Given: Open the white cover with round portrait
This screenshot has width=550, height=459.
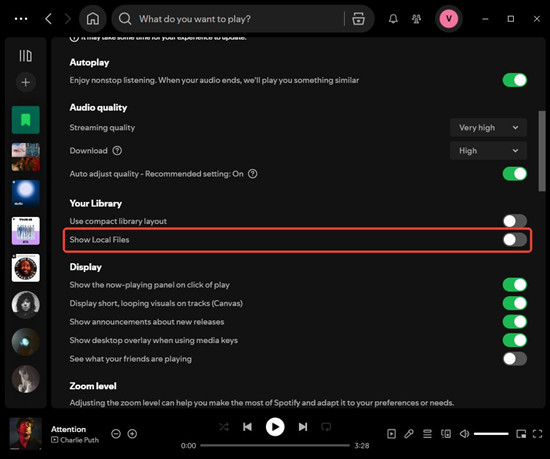Looking at the screenshot, I should pos(26,268).
